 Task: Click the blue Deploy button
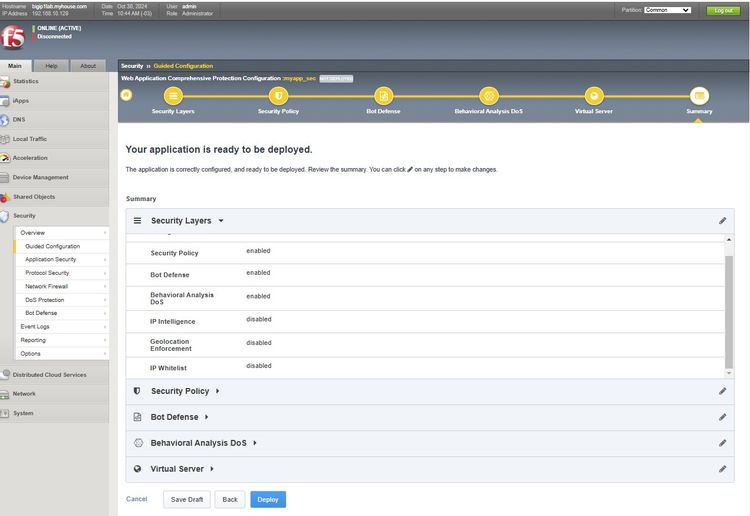click(268, 499)
